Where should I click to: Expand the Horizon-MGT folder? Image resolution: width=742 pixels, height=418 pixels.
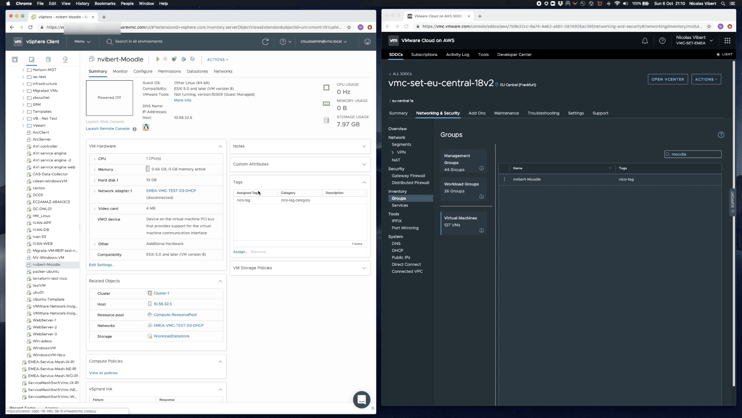24,70
